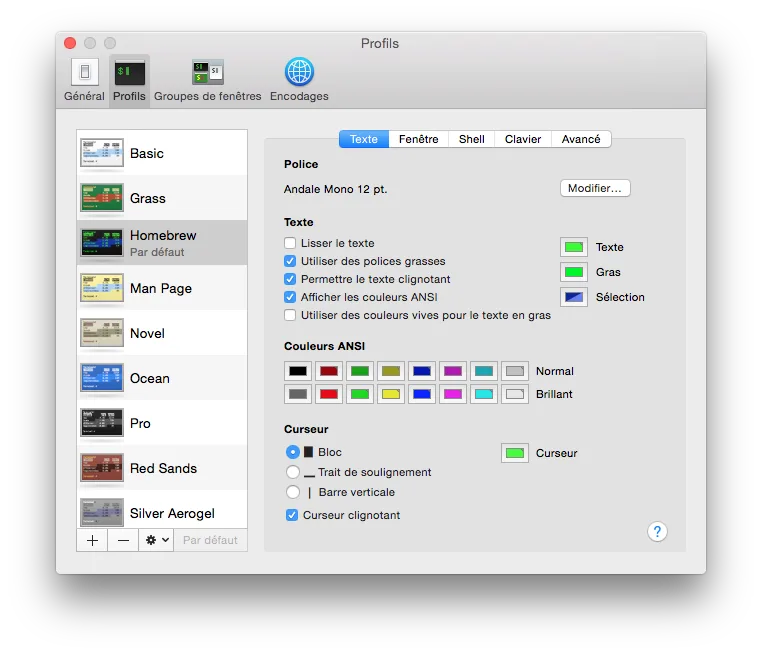Viewport: 762px width, 654px height.
Task: Open help with question mark button
Action: tap(657, 532)
